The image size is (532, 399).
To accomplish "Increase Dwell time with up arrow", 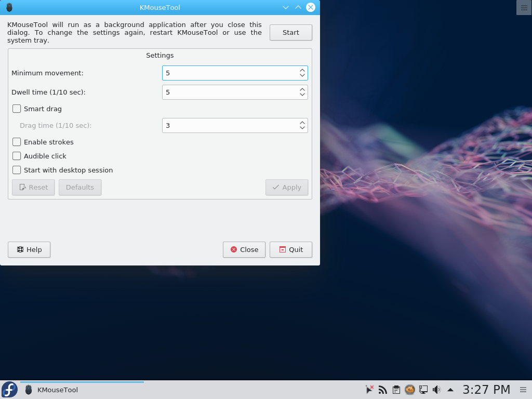I will click(302, 89).
